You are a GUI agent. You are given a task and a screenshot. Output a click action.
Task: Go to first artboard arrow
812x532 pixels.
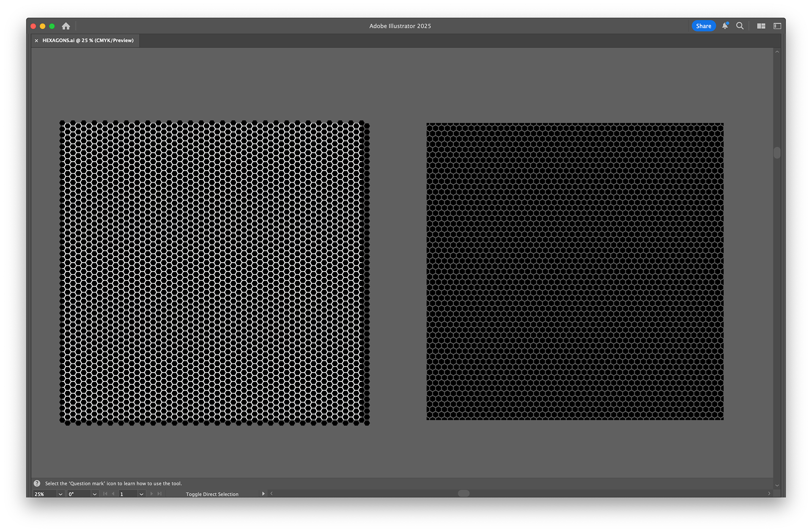[105, 494]
